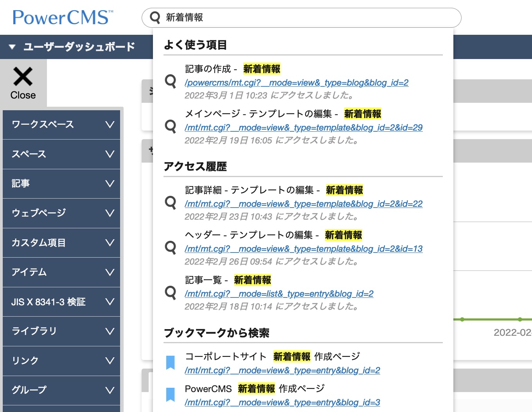
Task: Click bookmark icon for コーポレートサイト 新着情報
Action: [170, 362]
